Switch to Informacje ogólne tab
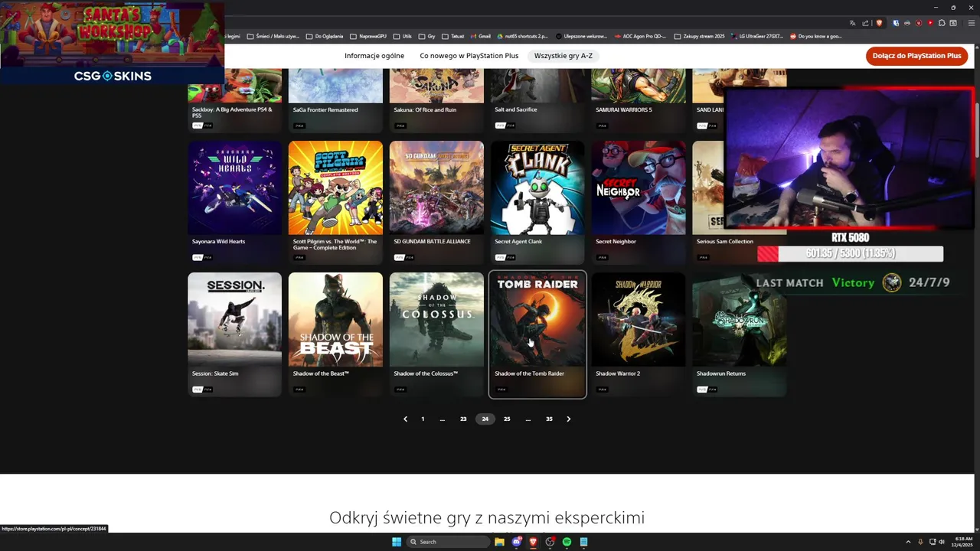Screen dimensions: 980x551 (374, 56)
